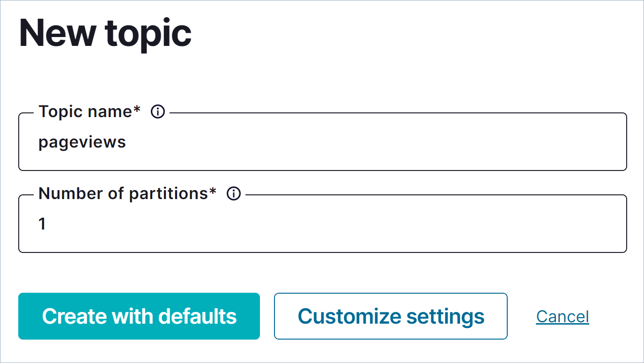
Task: Cancel the new topic creation
Action: [563, 317]
